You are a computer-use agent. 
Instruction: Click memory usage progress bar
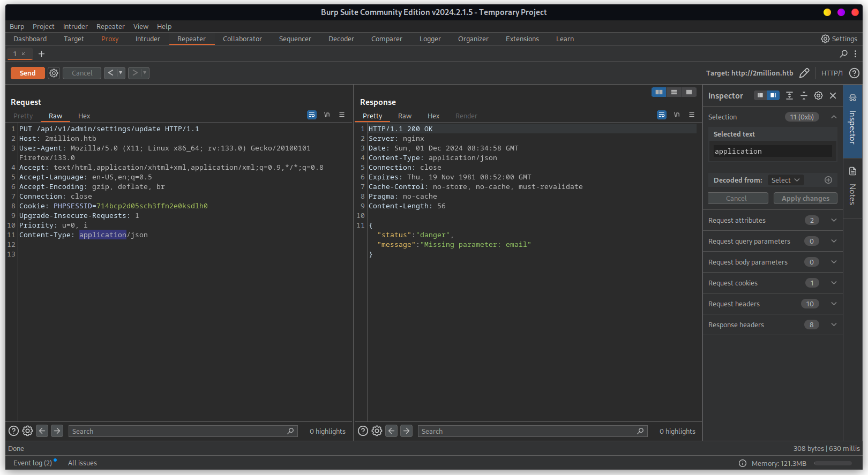click(833, 463)
